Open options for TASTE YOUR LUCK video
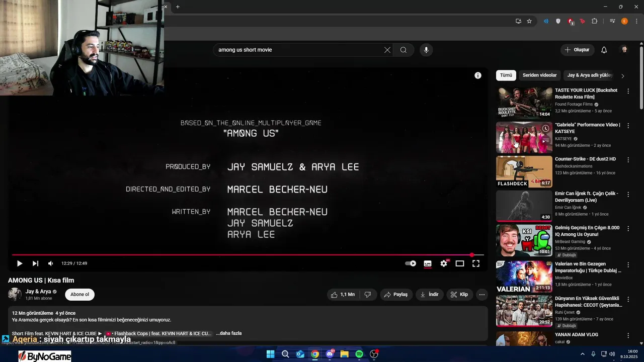Screen dimensions: 644x362 tap(628, 91)
